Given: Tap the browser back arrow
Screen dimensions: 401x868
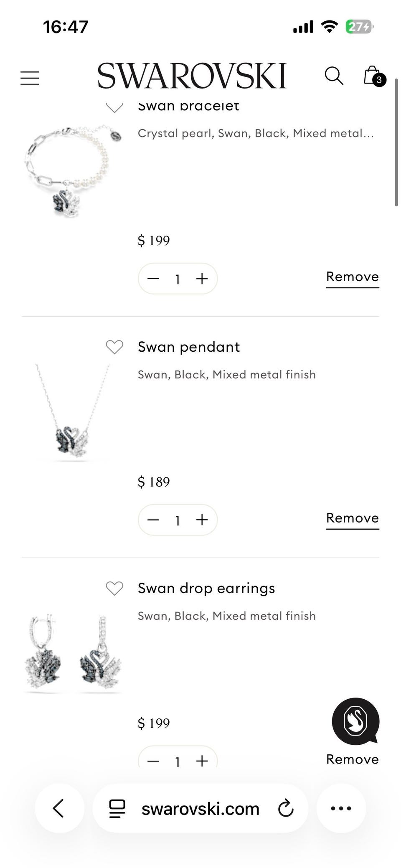Looking at the screenshot, I should click(59, 808).
